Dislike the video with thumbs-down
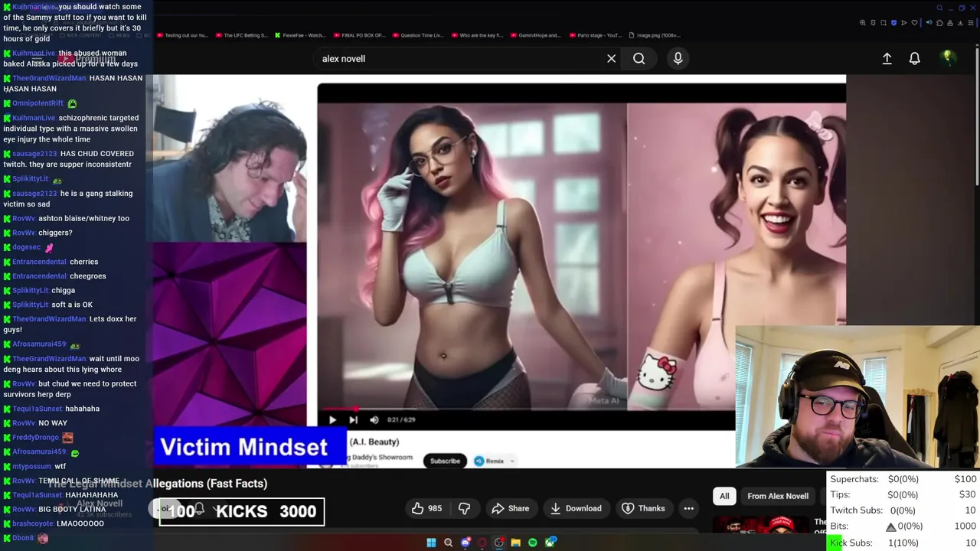Image resolution: width=980 pixels, height=551 pixels. (464, 508)
